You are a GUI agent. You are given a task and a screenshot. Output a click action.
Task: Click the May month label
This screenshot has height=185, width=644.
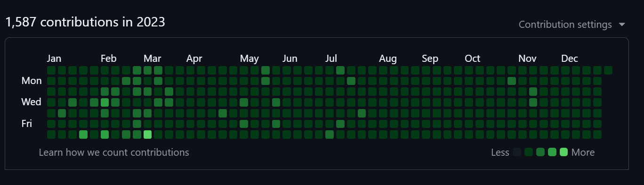point(249,59)
